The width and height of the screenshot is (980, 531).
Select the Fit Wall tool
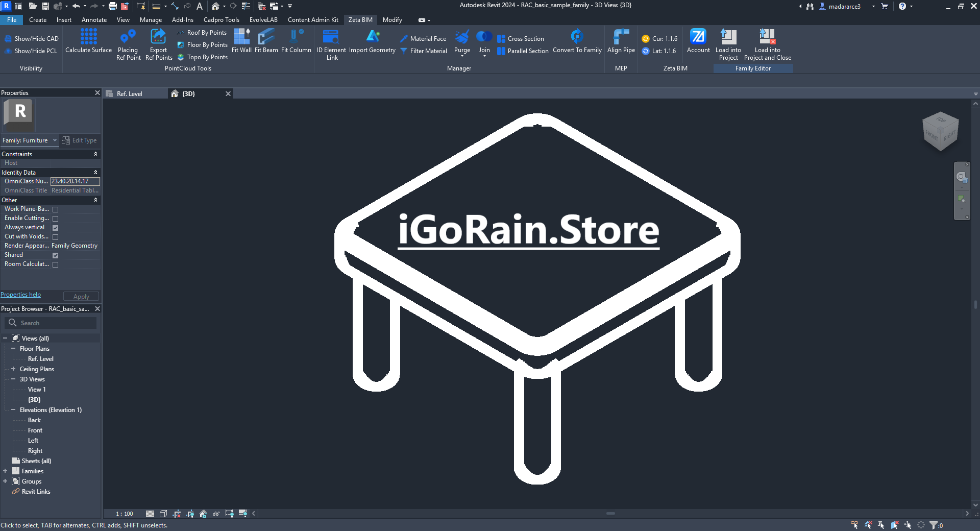coord(241,43)
